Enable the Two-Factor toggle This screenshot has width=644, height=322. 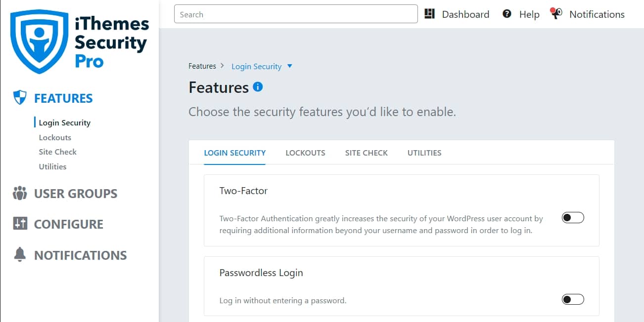pos(573,218)
